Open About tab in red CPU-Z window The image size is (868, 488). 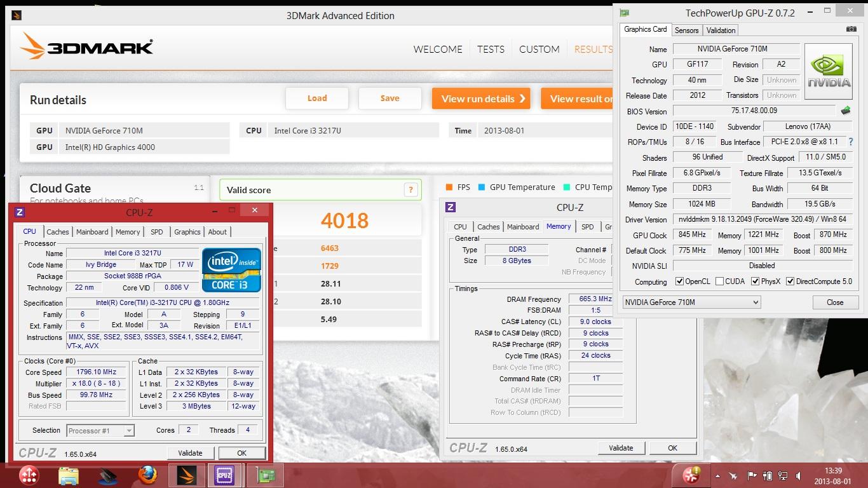tap(217, 232)
